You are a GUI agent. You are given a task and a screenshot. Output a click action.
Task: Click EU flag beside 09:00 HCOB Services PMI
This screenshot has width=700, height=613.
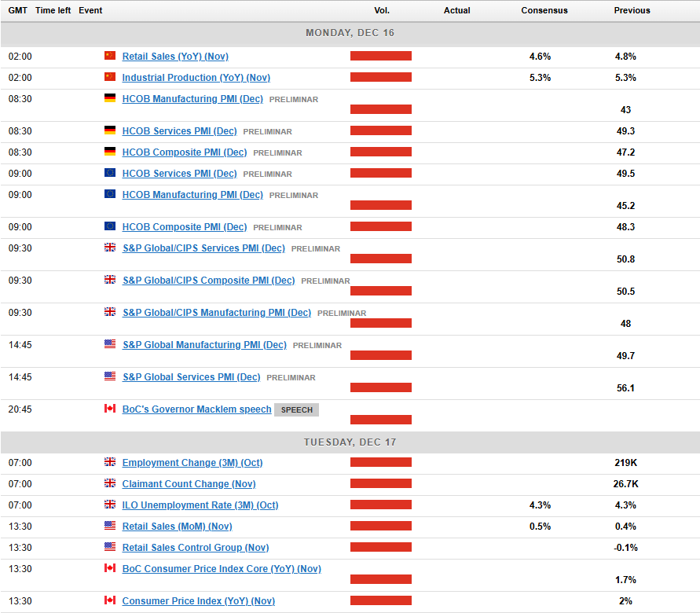[x=110, y=172]
